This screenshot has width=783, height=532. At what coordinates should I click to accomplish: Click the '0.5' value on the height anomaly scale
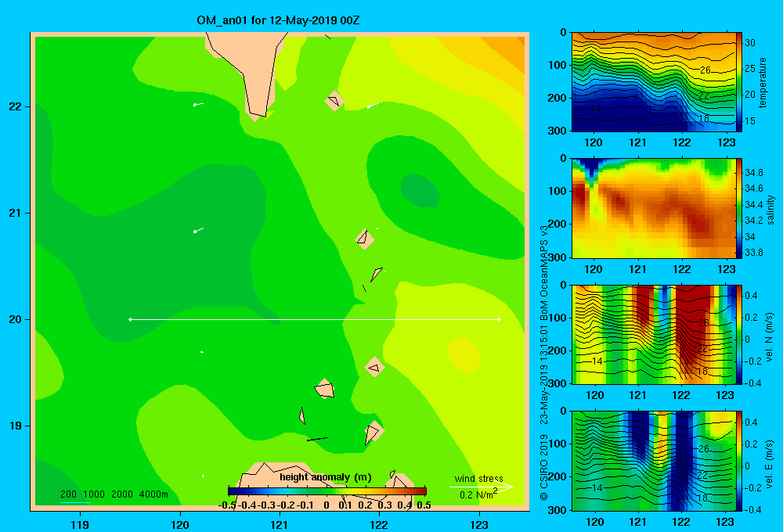pos(424,505)
